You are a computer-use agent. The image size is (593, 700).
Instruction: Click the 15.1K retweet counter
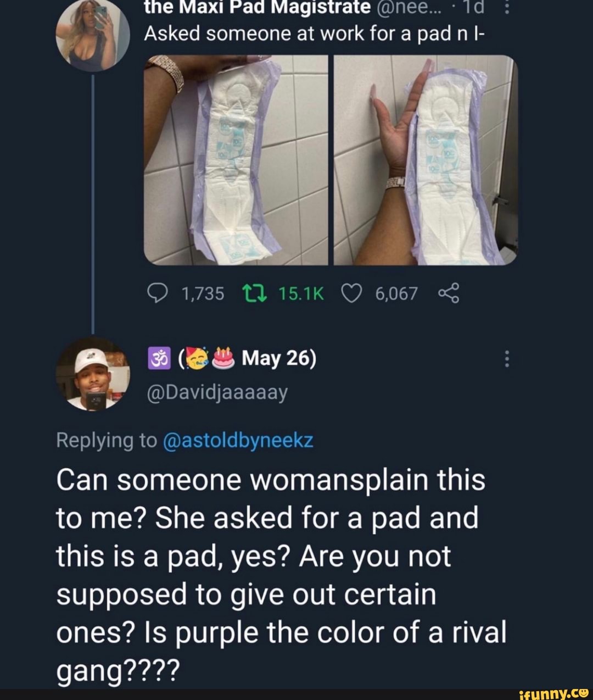pyautogui.click(x=301, y=293)
